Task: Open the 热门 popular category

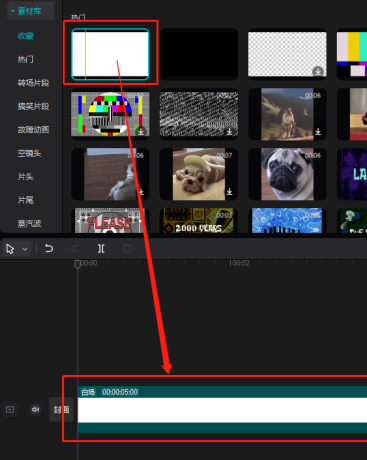Action: pyautogui.click(x=26, y=59)
